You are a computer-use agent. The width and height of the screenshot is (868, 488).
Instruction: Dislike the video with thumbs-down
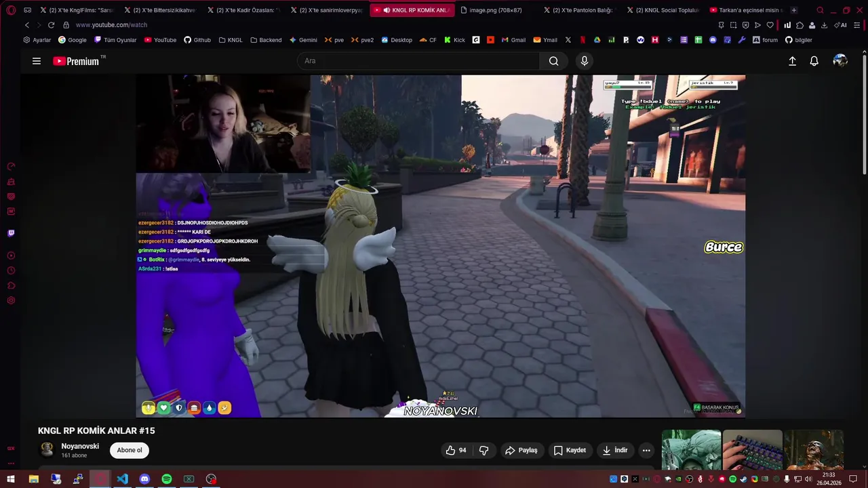click(484, 450)
